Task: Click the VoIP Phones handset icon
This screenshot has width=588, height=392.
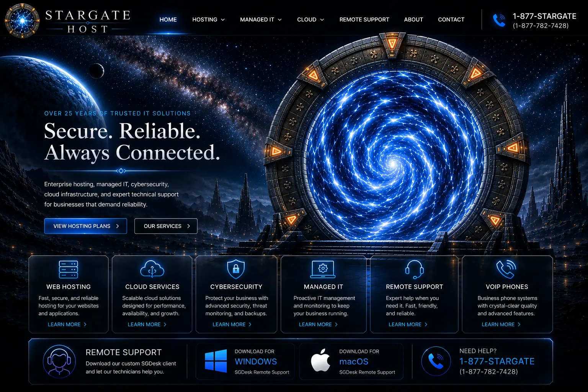Action: point(506,269)
